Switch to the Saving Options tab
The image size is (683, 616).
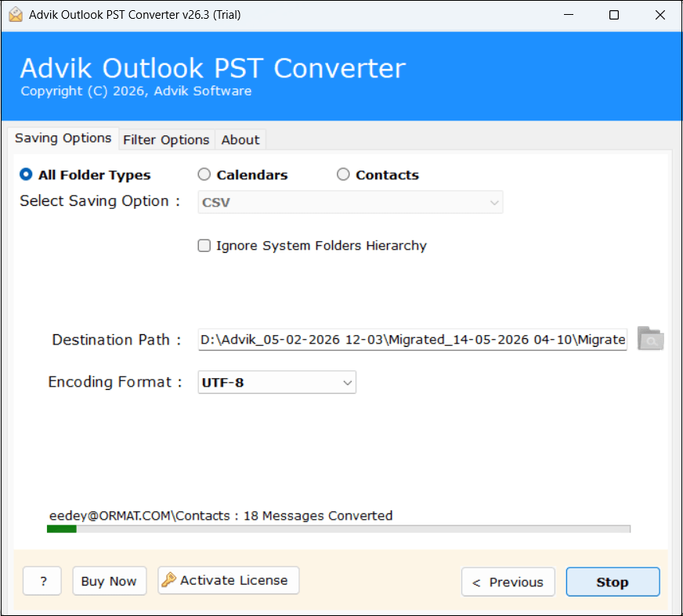point(63,138)
